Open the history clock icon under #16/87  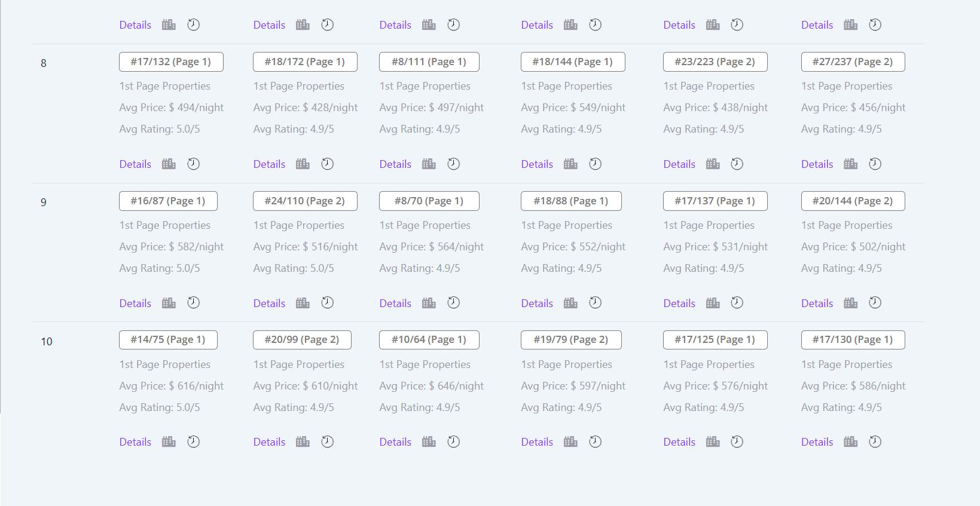[x=193, y=303]
